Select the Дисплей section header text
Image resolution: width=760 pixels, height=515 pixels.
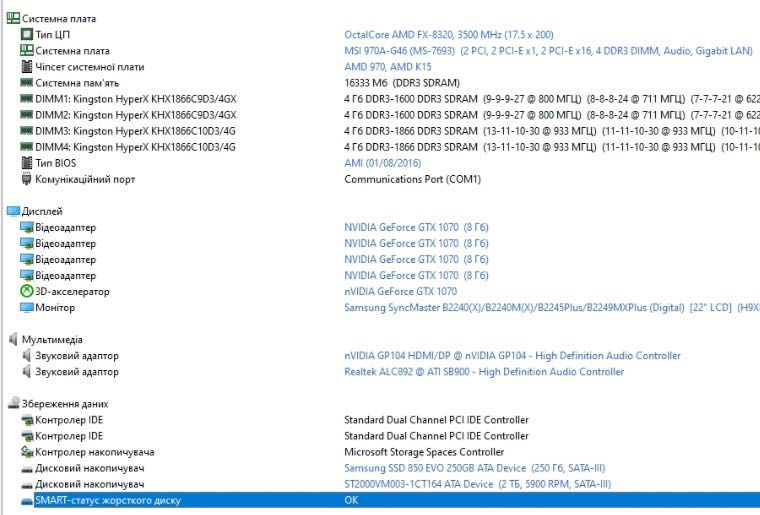point(42,211)
